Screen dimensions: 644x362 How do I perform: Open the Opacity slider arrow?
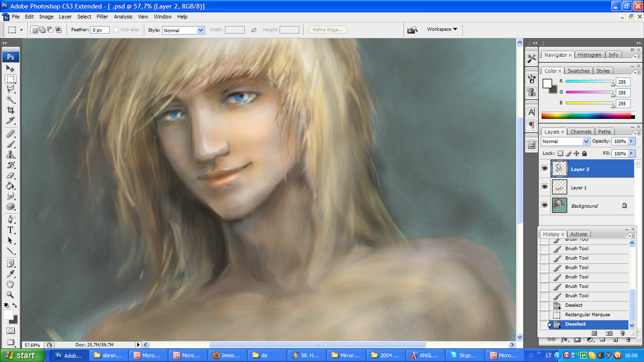tap(632, 141)
